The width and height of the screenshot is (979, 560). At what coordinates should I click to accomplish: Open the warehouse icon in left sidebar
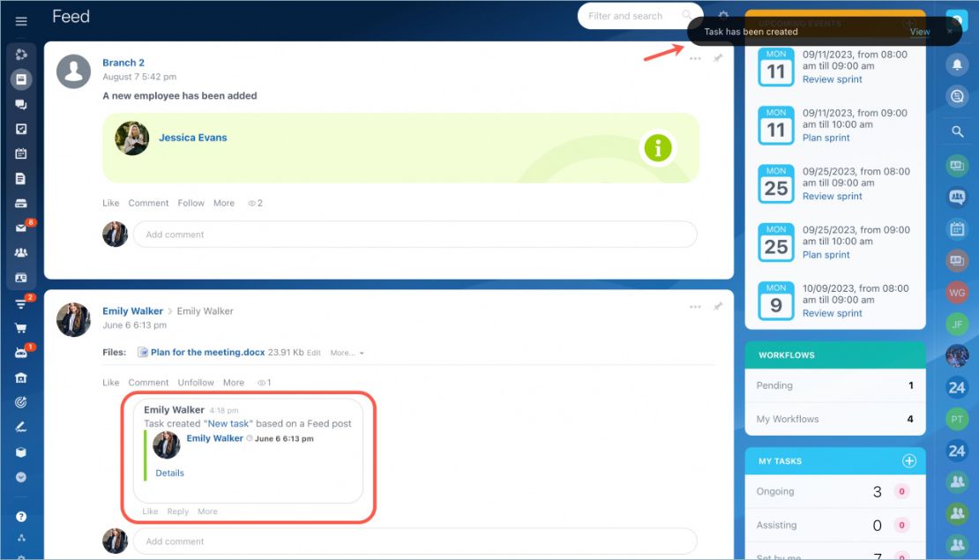click(20, 377)
